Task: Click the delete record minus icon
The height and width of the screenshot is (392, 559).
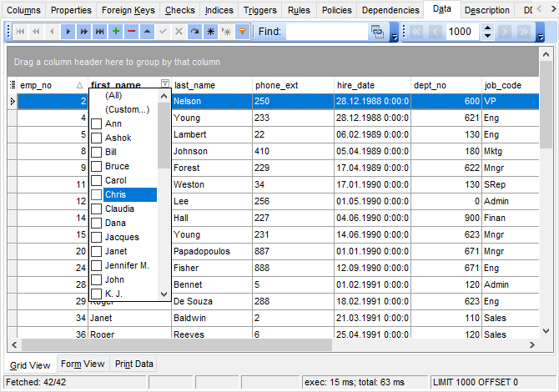Action: 130,32
